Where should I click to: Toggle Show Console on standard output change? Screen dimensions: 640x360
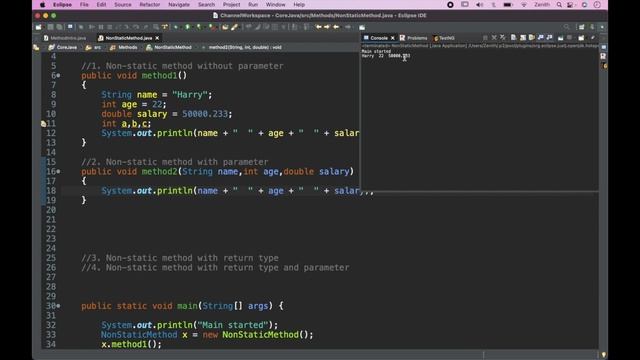pyautogui.click(x=541, y=38)
